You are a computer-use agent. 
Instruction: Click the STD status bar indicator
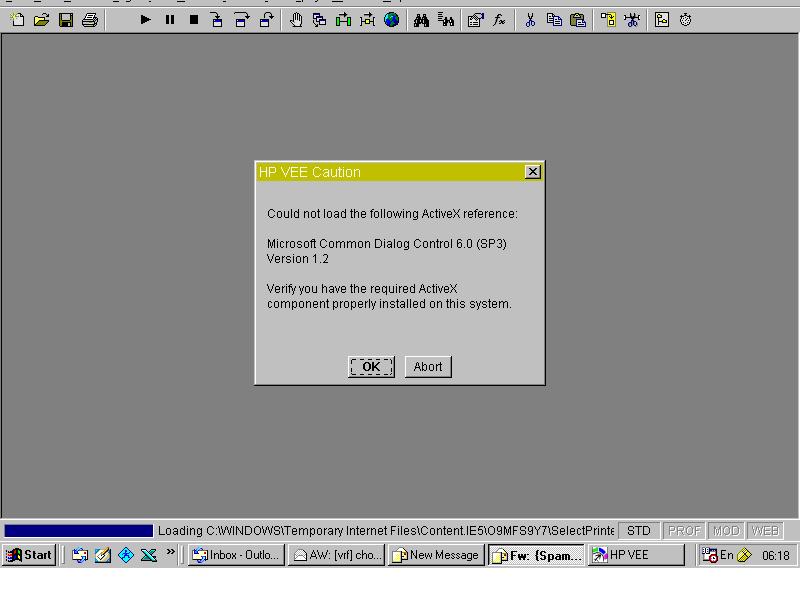click(x=638, y=531)
